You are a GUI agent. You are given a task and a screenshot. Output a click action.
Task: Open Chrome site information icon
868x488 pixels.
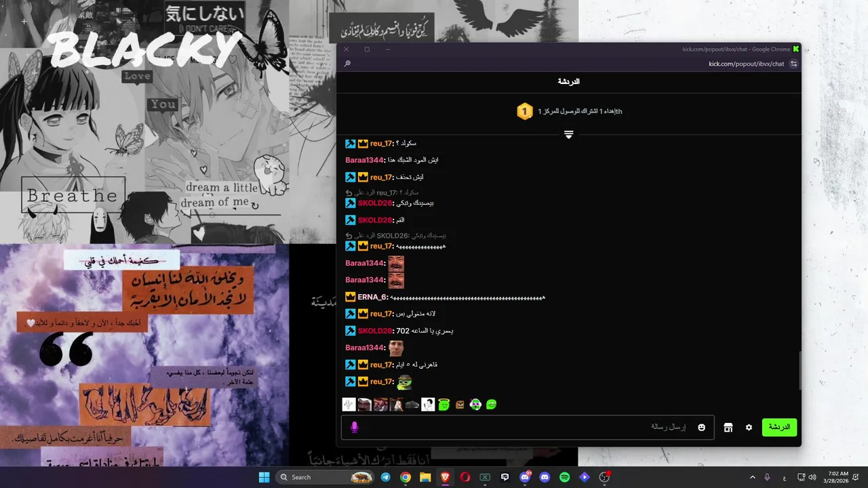793,64
